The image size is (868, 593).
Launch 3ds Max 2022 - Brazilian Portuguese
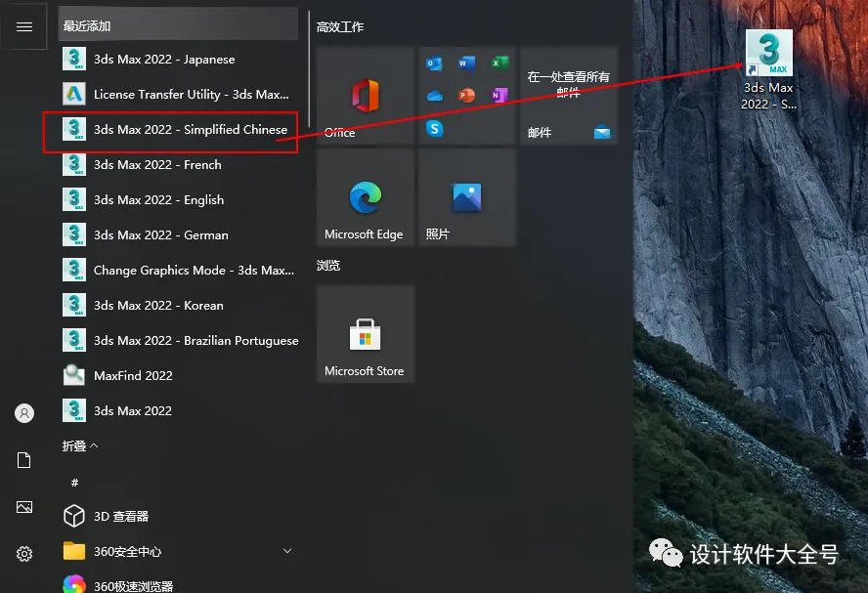point(178,340)
